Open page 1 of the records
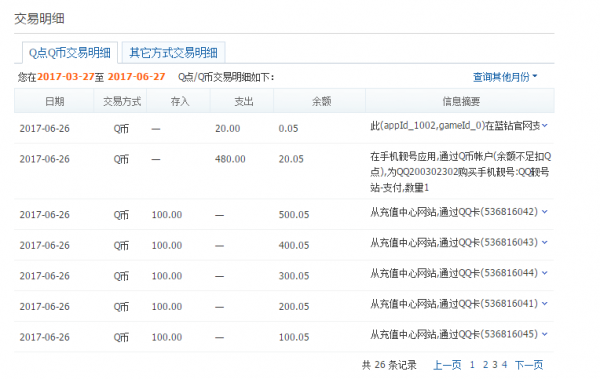 (472, 365)
